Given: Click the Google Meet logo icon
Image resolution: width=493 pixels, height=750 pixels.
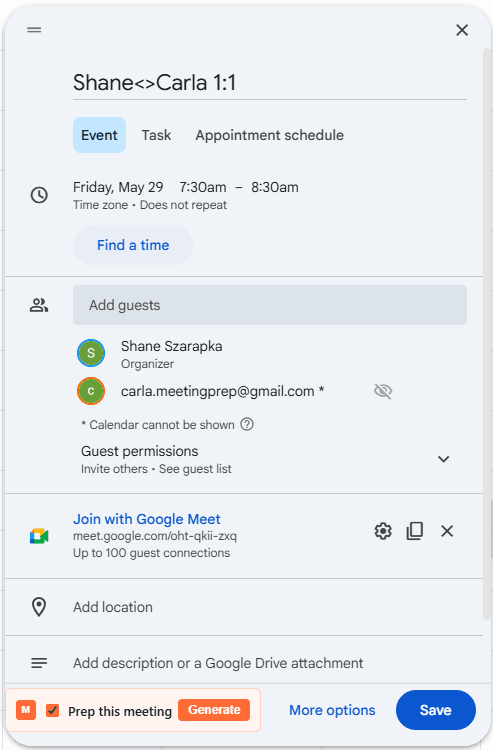Looking at the screenshot, I should tap(39, 536).
